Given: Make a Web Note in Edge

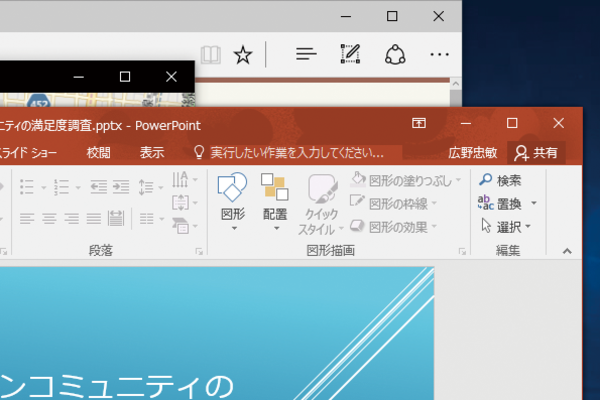Looking at the screenshot, I should click(350, 54).
